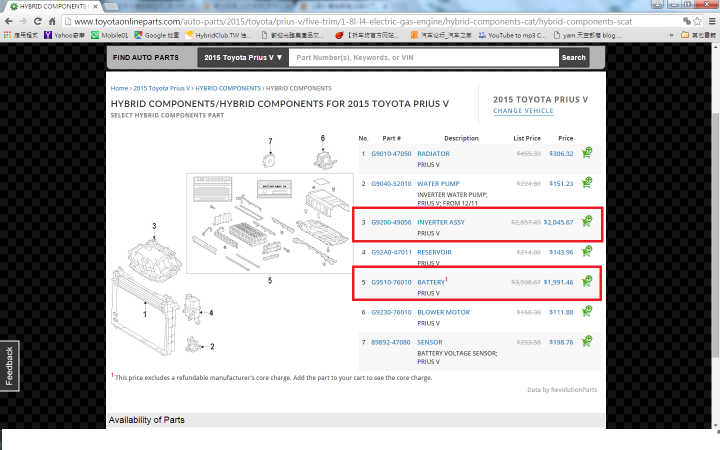Image resolution: width=720 pixels, height=450 pixels.
Task: Open part number G9040-52010
Action: coord(391,183)
